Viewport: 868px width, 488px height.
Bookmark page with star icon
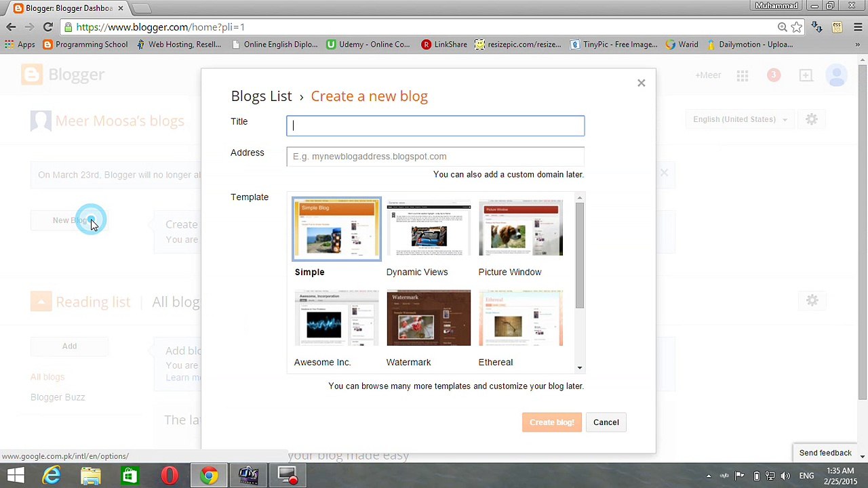pyautogui.click(x=797, y=27)
